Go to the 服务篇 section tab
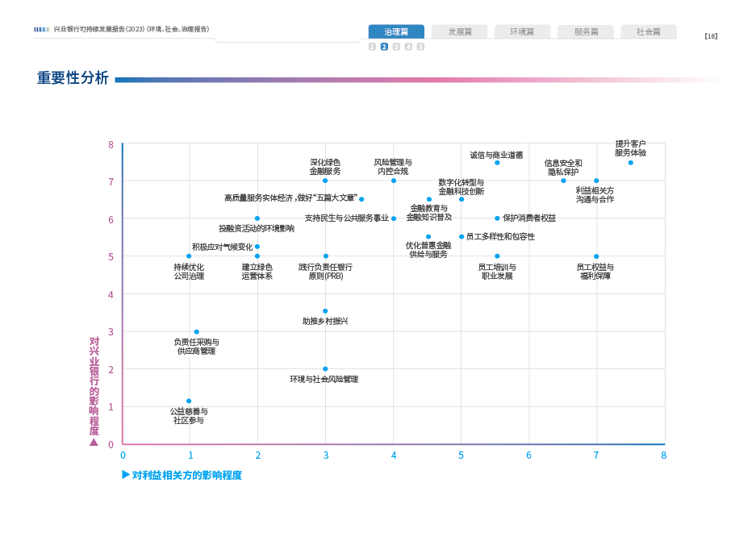The height and width of the screenshot is (549, 756). [x=586, y=32]
